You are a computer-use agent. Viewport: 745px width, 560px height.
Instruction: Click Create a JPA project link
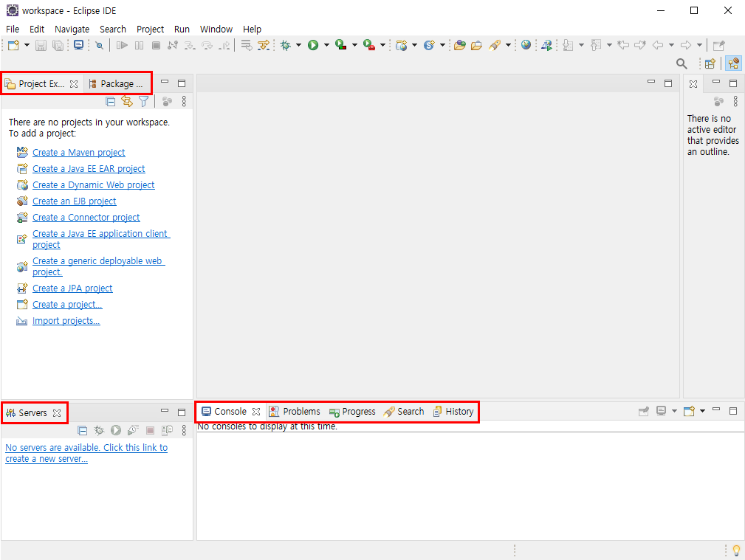[72, 288]
